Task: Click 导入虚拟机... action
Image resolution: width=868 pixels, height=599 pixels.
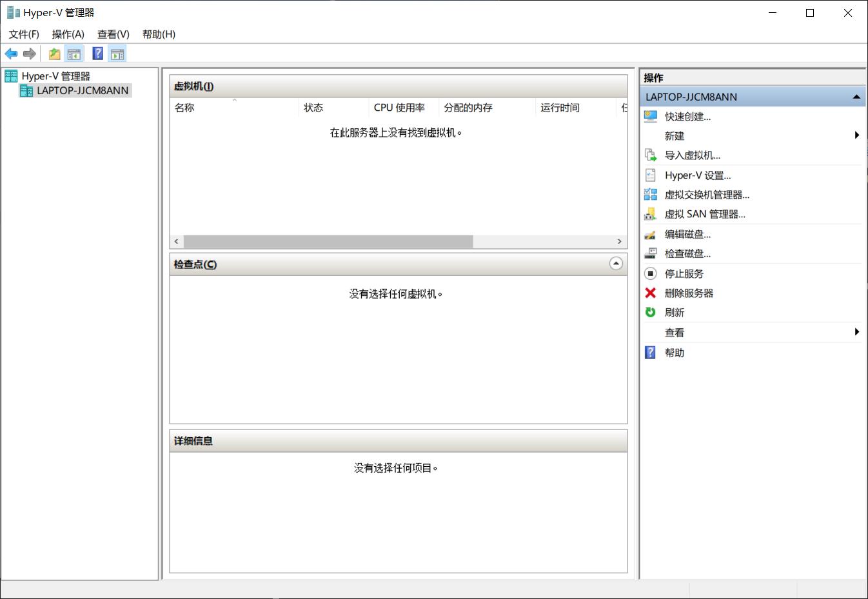Action: point(693,155)
